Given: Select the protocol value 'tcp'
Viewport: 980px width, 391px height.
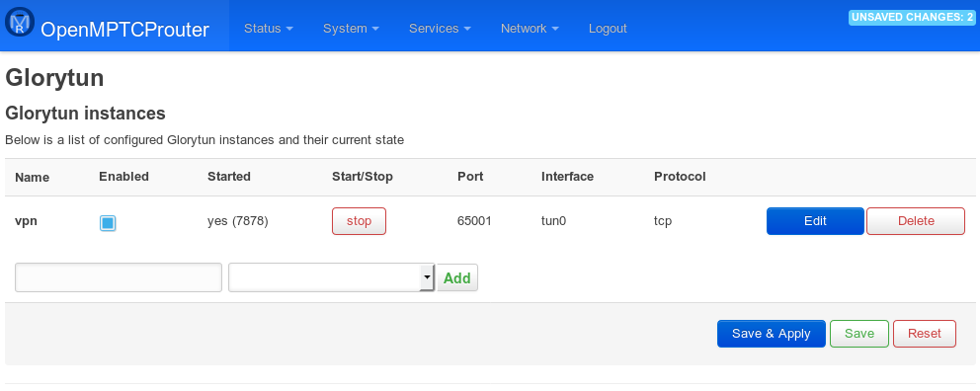Looking at the screenshot, I should 663,221.
